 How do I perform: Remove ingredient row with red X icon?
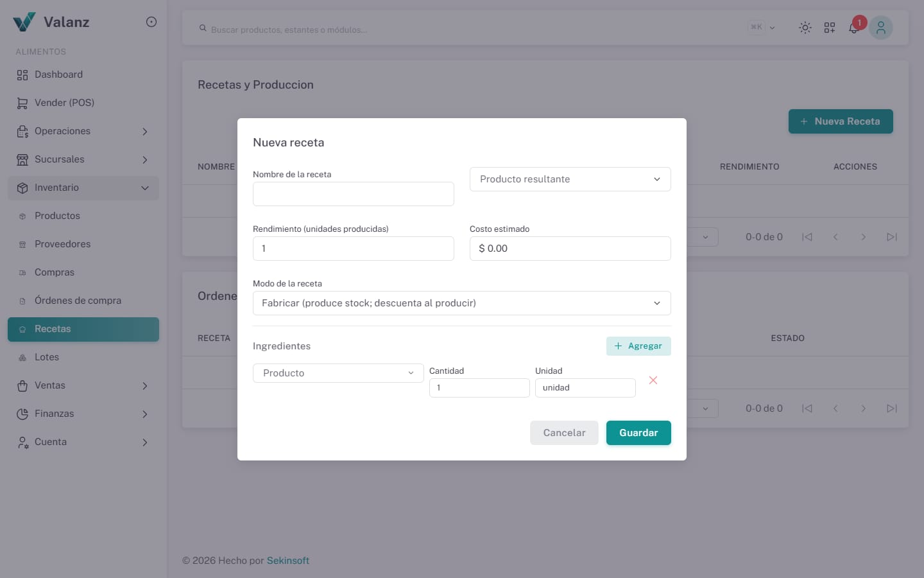[x=653, y=380]
